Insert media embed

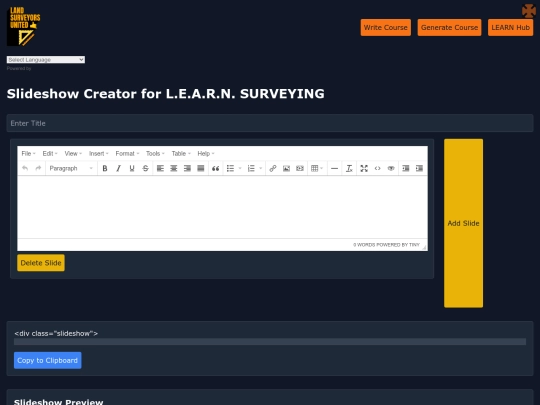[x=300, y=168]
